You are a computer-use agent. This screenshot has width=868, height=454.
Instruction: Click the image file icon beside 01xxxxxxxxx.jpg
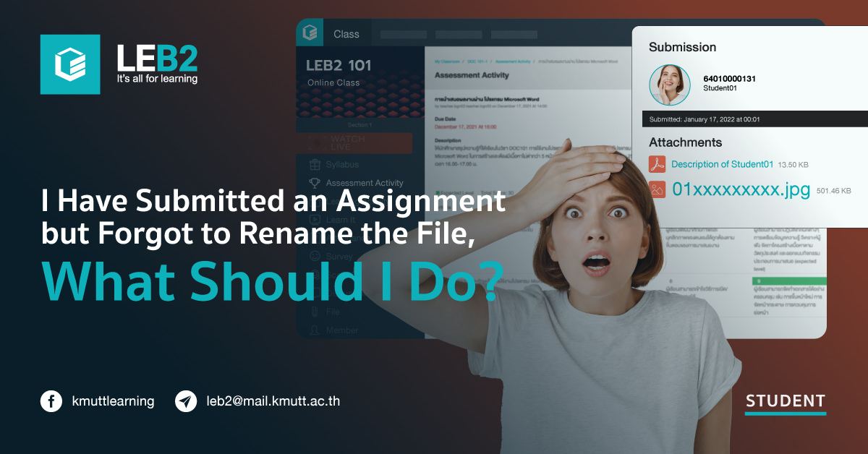pos(657,190)
